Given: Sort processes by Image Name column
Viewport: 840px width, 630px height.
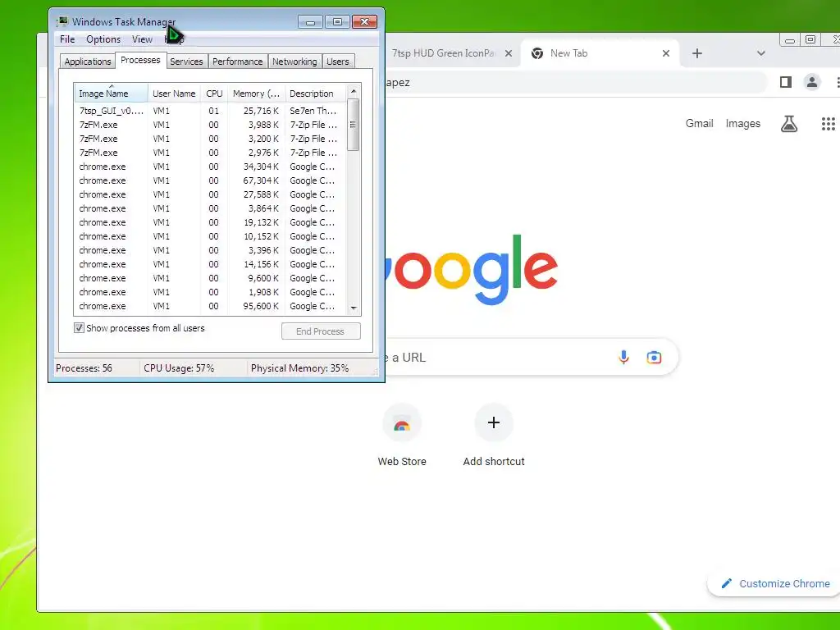Looking at the screenshot, I should [x=111, y=94].
